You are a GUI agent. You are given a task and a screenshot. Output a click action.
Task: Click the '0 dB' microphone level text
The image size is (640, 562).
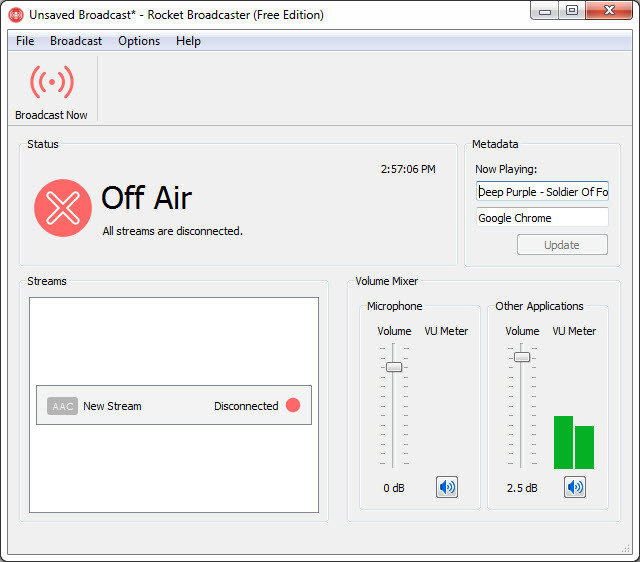click(394, 488)
